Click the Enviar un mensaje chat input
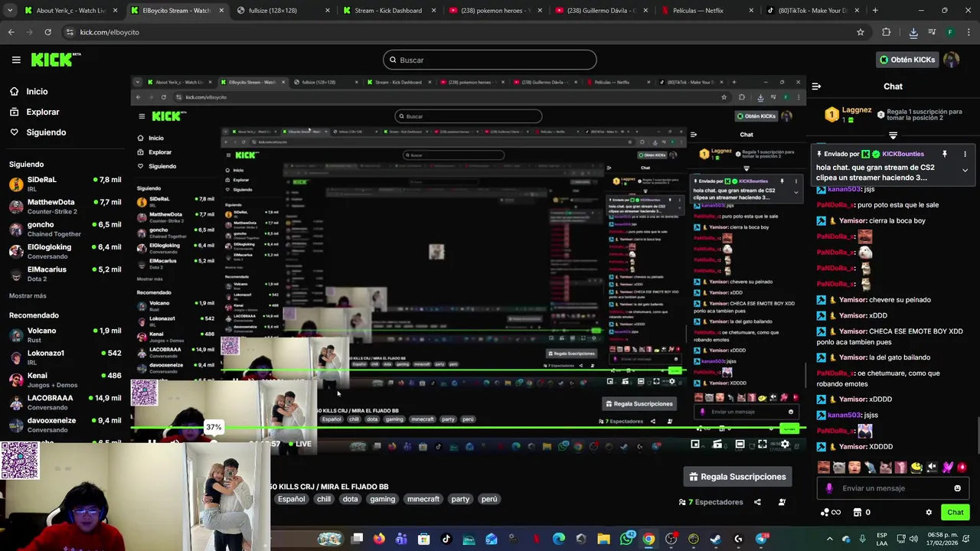This screenshot has height=551, width=980. [x=894, y=488]
